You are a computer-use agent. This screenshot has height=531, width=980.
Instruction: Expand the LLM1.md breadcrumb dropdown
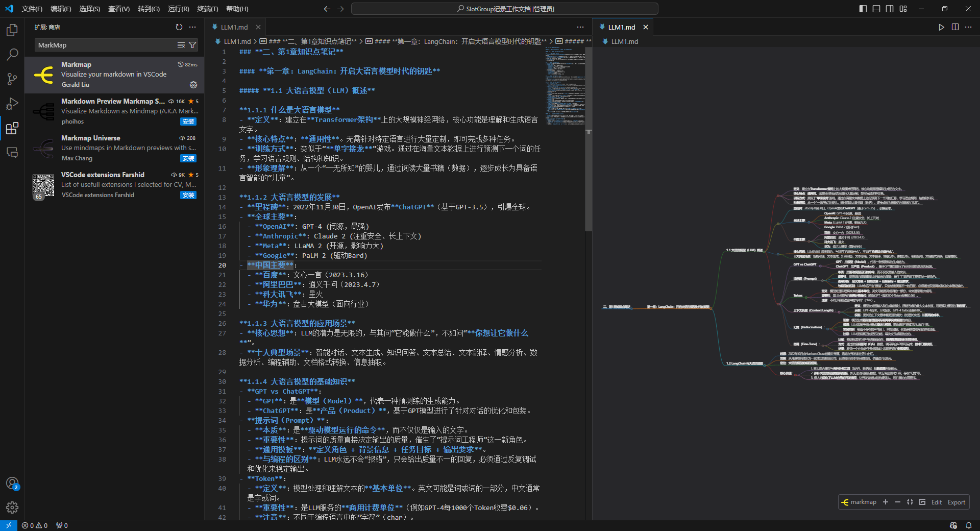[x=236, y=41]
